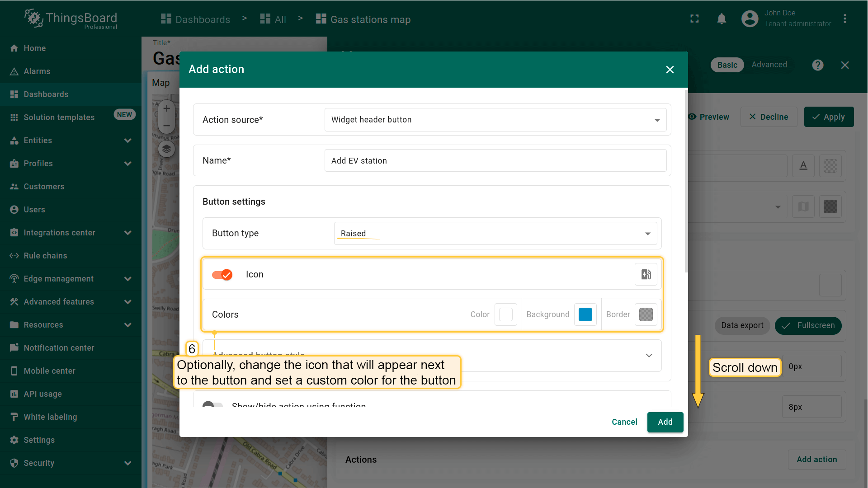Open the Button type dropdown

(x=495, y=234)
